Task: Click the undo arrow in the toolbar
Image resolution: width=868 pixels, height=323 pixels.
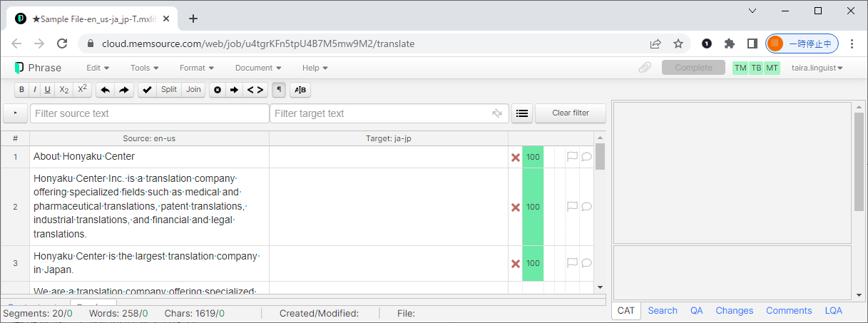Action: pyautogui.click(x=105, y=90)
